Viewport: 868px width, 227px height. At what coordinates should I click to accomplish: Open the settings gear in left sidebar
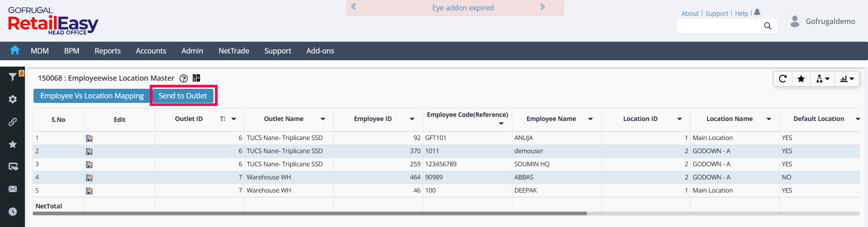click(x=13, y=99)
